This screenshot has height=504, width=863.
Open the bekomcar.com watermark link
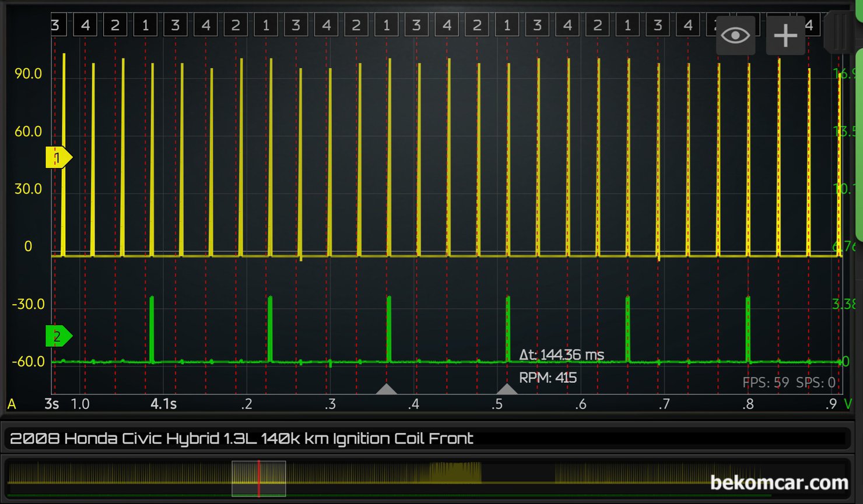(x=779, y=482)
